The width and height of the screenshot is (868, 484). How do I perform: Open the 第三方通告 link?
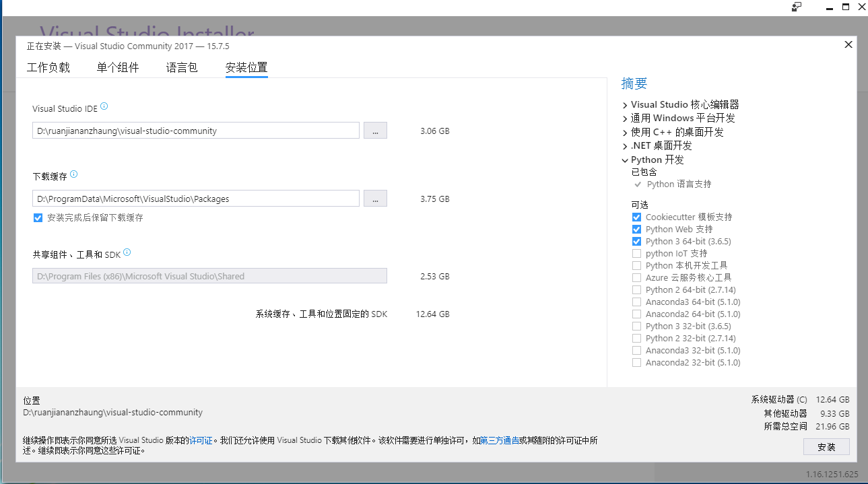(x=499, y=440)
